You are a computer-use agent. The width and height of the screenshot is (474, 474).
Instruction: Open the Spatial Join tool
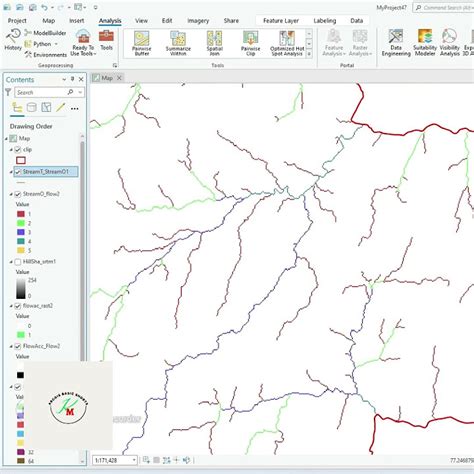pos(214,43)
